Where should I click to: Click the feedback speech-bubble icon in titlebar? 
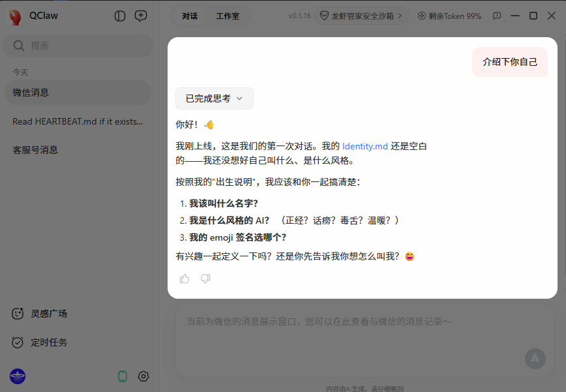(x=497, y=16)
